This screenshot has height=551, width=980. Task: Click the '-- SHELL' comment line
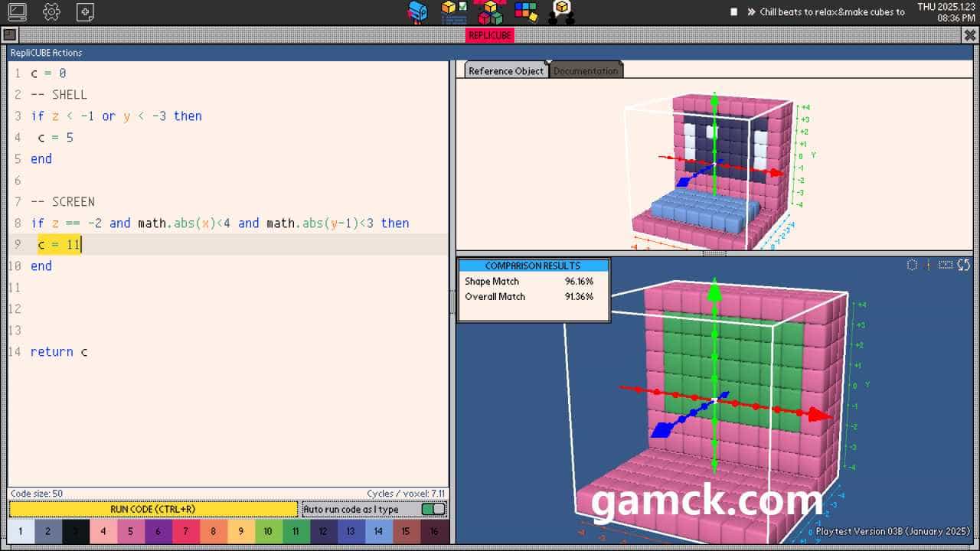pyautogui.click(x=59, y=95)
